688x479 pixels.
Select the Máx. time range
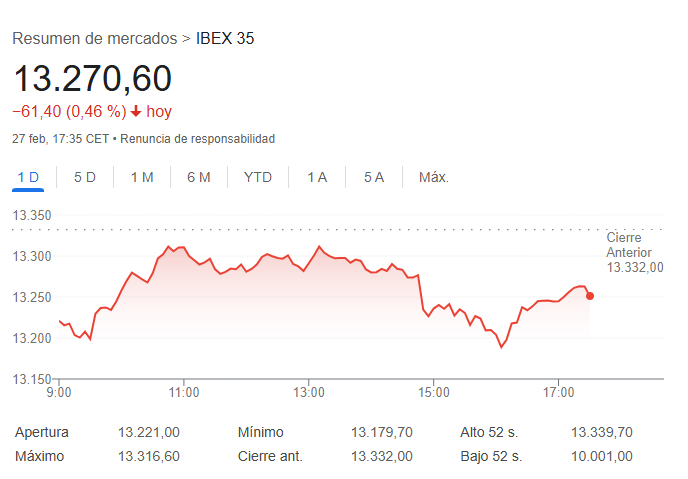coord(434,177)
